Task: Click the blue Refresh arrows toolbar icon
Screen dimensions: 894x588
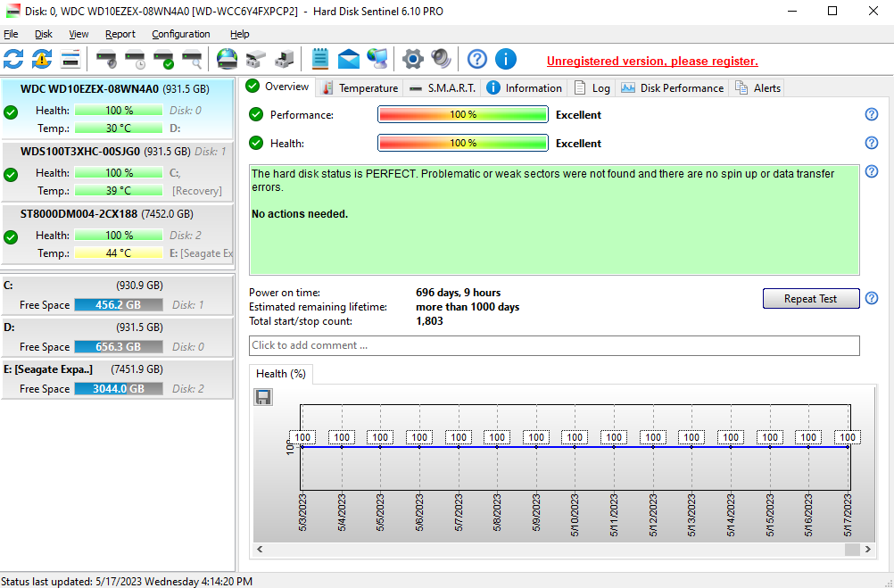Action: click(x=13, y=59)
